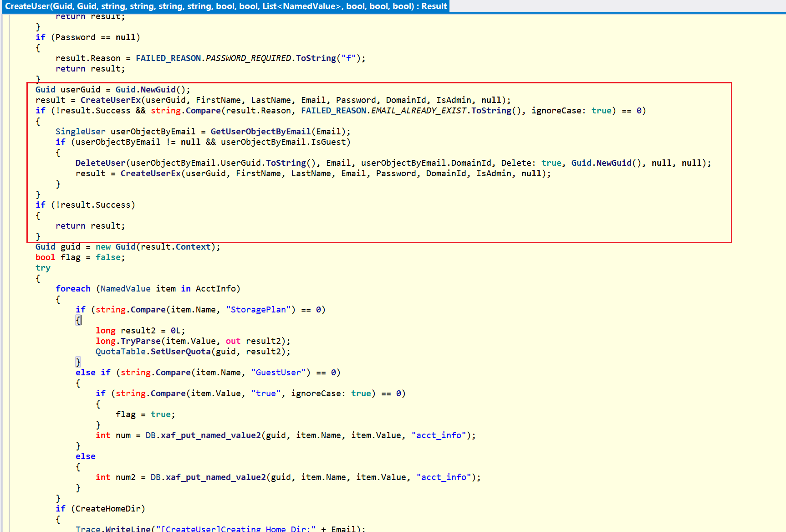Navigate to the DeleteUser method call
Screen dimensions: 786x532
tap(100, 163)
